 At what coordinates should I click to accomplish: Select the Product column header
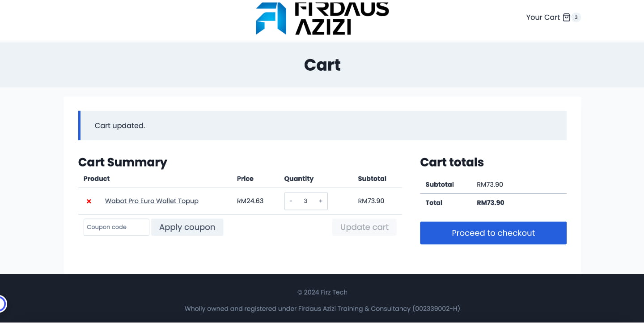(x=96, y=178)
